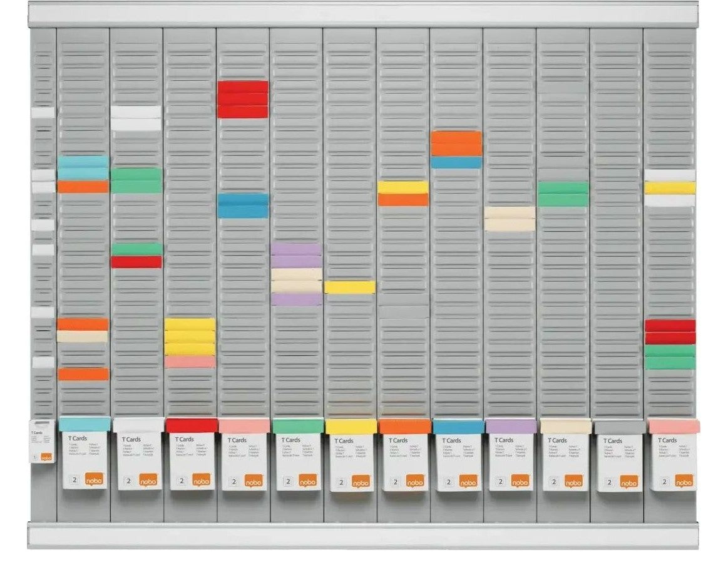Select the red card directly beneath a green card

pyautogui.click(x=136, y=261)
